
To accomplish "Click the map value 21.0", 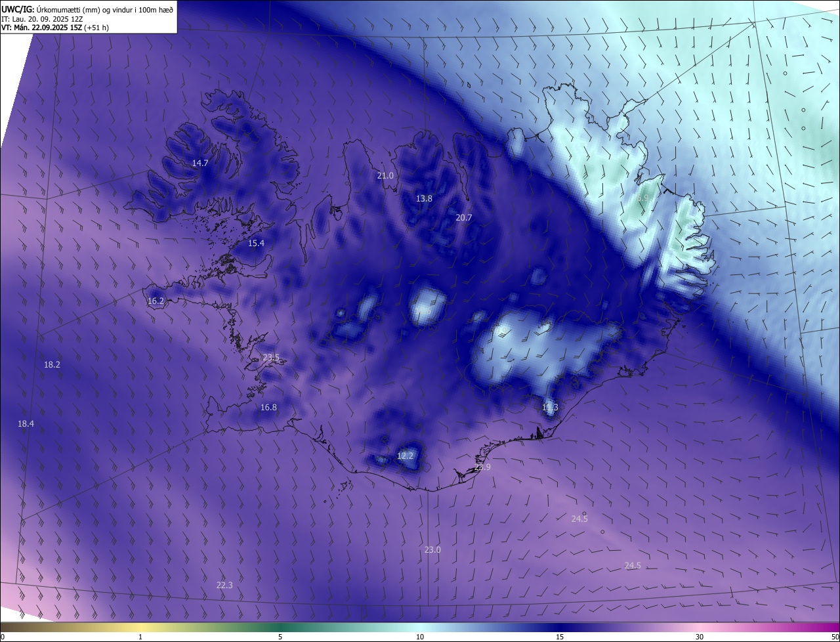I will tap(385, 175).
